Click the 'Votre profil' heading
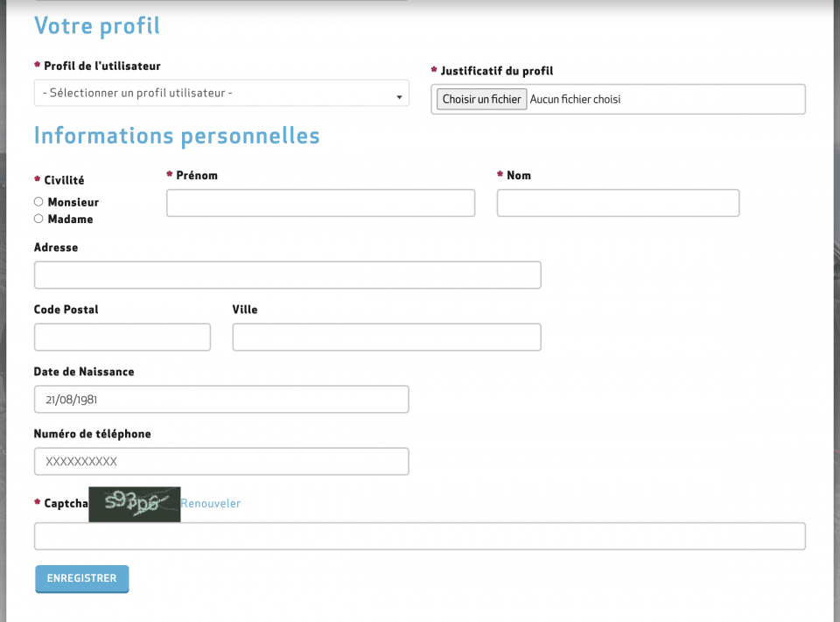The height and width of the screenshot is (622, 840). tap(97, 25)
